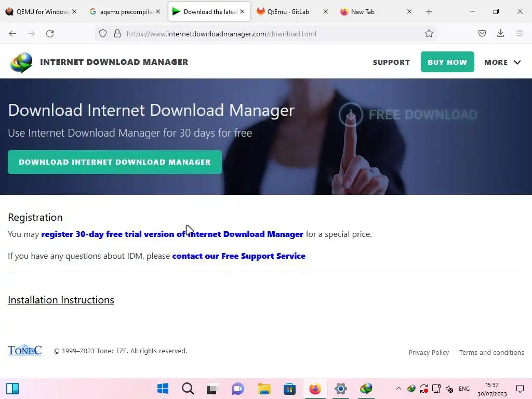Open the notification center icon
The height and width of the screenshot is (399, 532).
[x=520, y=389]
